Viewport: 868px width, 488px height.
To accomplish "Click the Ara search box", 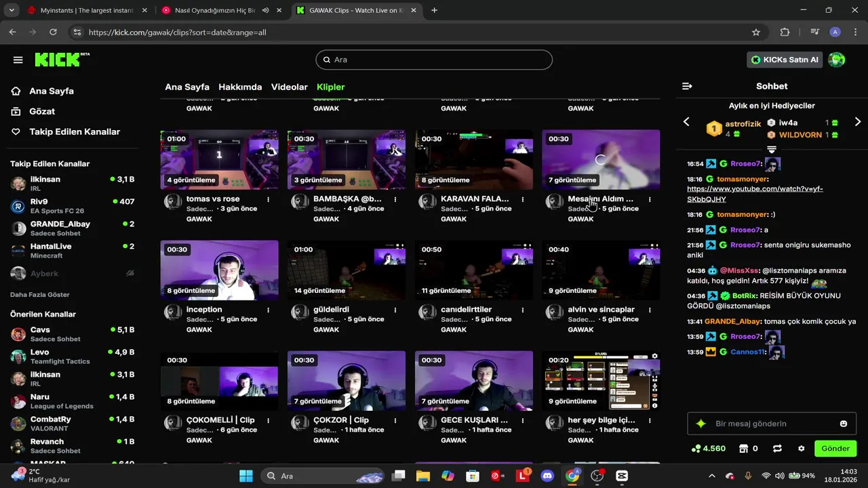I will [x=434, y=60].
